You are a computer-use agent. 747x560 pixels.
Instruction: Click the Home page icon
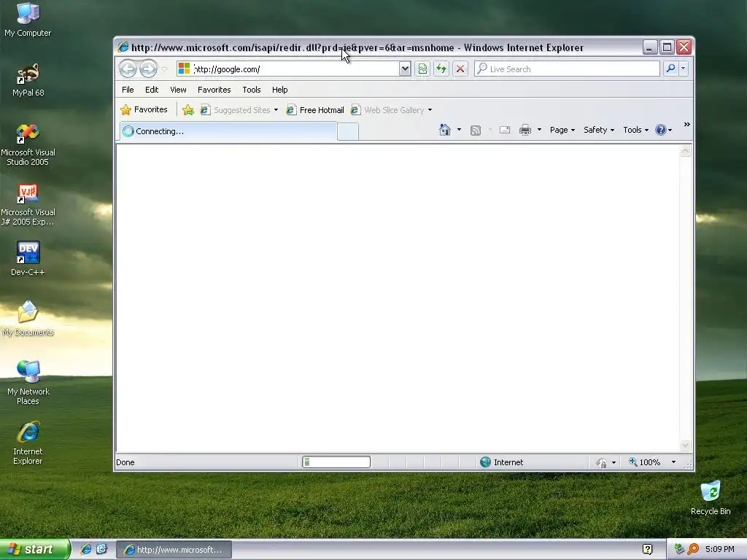445,130
